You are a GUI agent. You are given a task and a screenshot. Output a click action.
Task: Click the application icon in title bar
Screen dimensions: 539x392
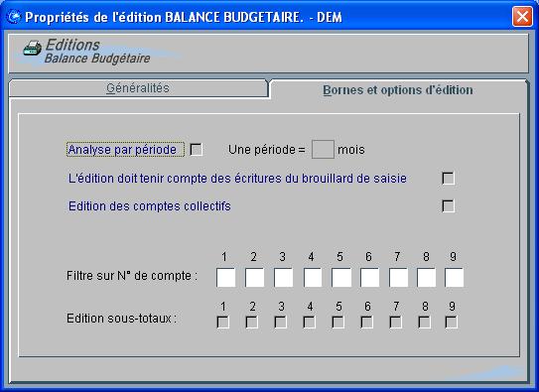tap(14, 17)
